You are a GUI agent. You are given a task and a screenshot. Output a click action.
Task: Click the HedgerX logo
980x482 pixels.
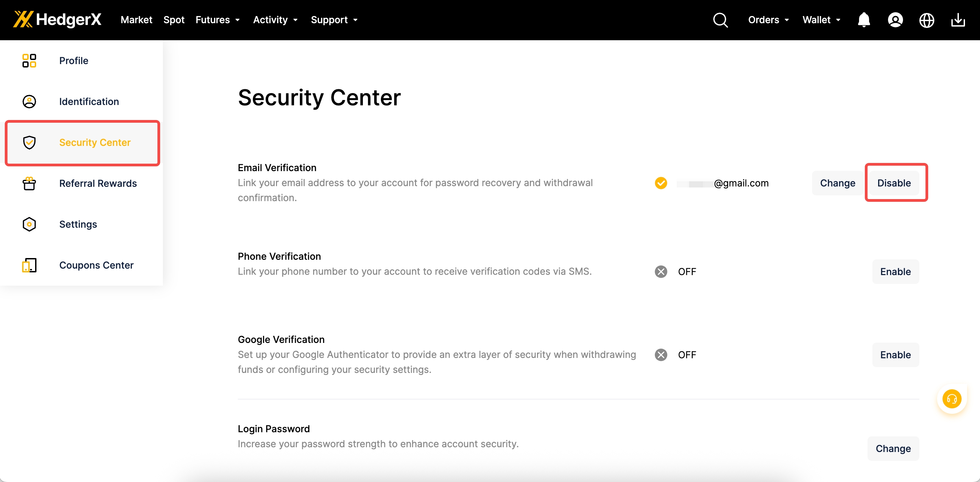click(x=57, y=19)
